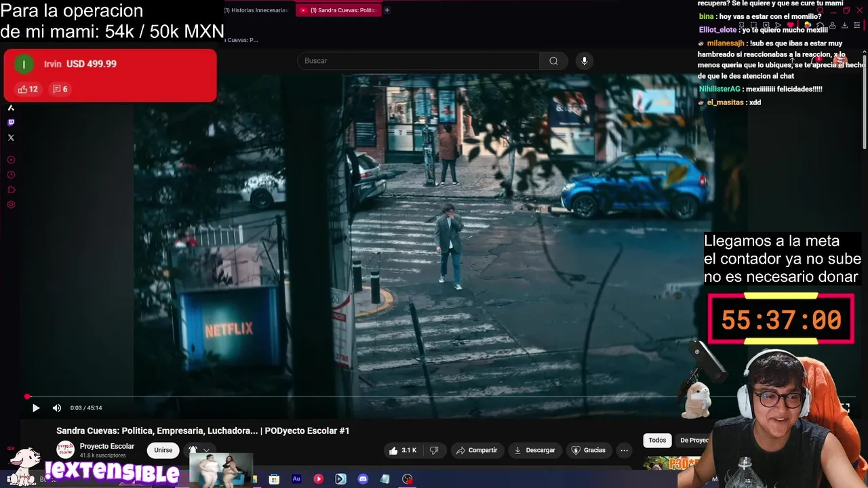Image resolution: width=868 pixels, height=488 pixels.
Task: Click chat username Elliot_elote
Action: pyautogui.click(x=717, y=30)
